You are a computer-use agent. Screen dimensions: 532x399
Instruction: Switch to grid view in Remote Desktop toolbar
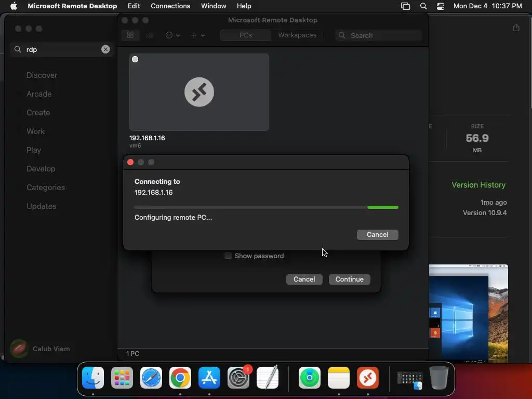click(x=130, y=35)
